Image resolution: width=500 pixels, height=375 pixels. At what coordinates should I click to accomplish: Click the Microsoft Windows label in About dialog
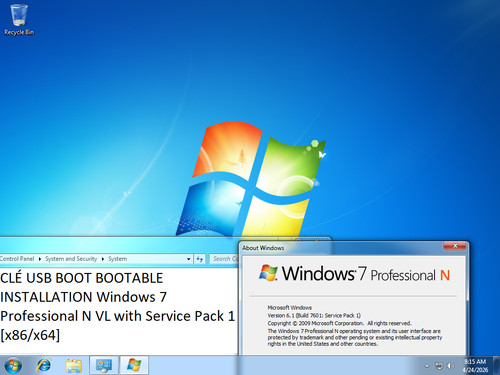289,307
